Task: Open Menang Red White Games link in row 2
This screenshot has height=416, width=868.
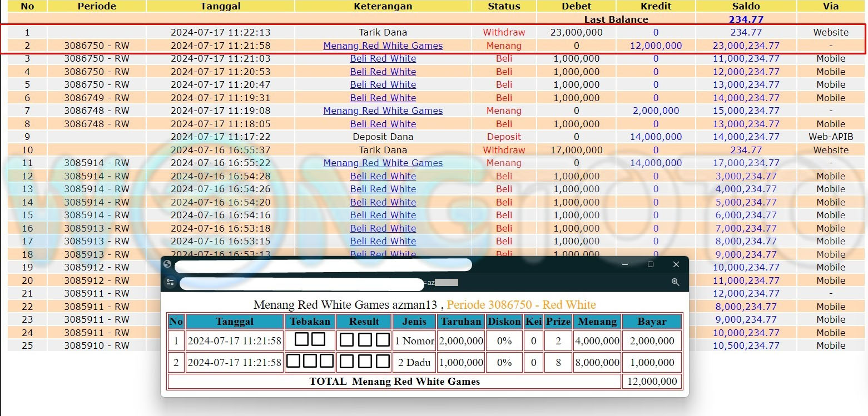Action: tap(383, 46)
